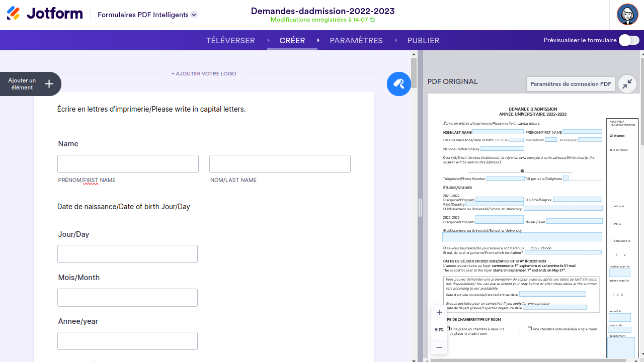Click the PRÉNOM/FIRST NAME input in form

coord(128,164)
